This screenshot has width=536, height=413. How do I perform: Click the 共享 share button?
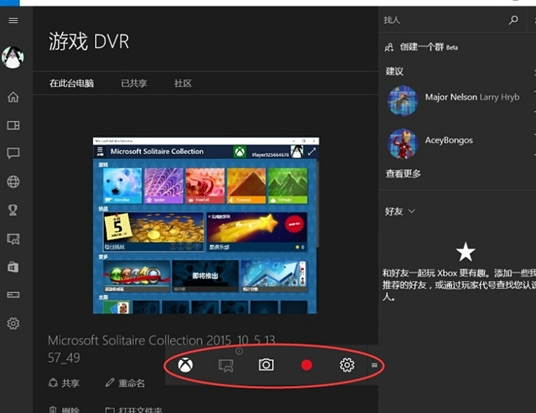click(x=64, y=383)
